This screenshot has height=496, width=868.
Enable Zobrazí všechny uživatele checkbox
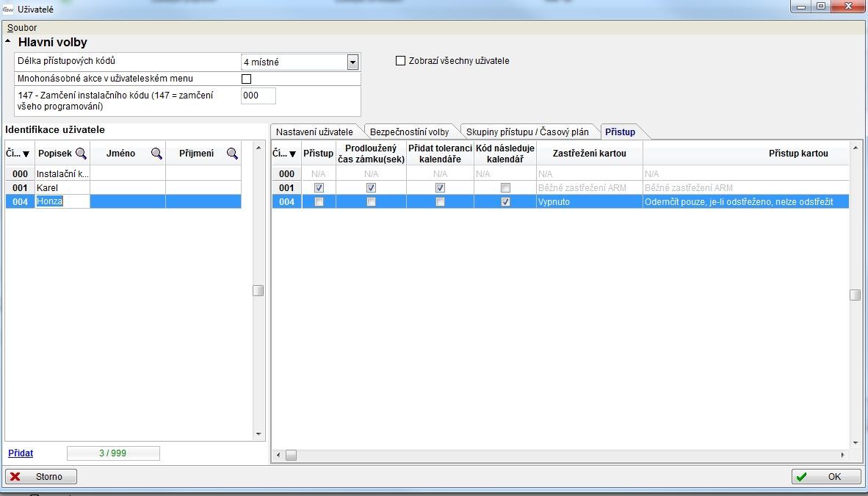400,61
